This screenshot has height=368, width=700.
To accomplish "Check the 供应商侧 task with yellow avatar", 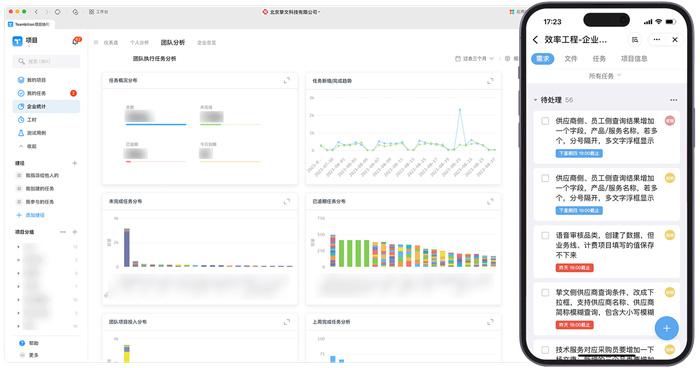I will click(545, 178).
